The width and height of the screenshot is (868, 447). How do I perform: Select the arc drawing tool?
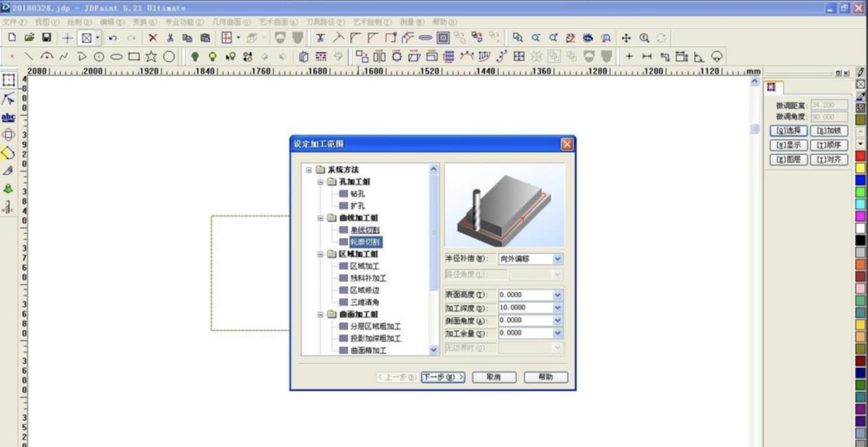[47, 57]
